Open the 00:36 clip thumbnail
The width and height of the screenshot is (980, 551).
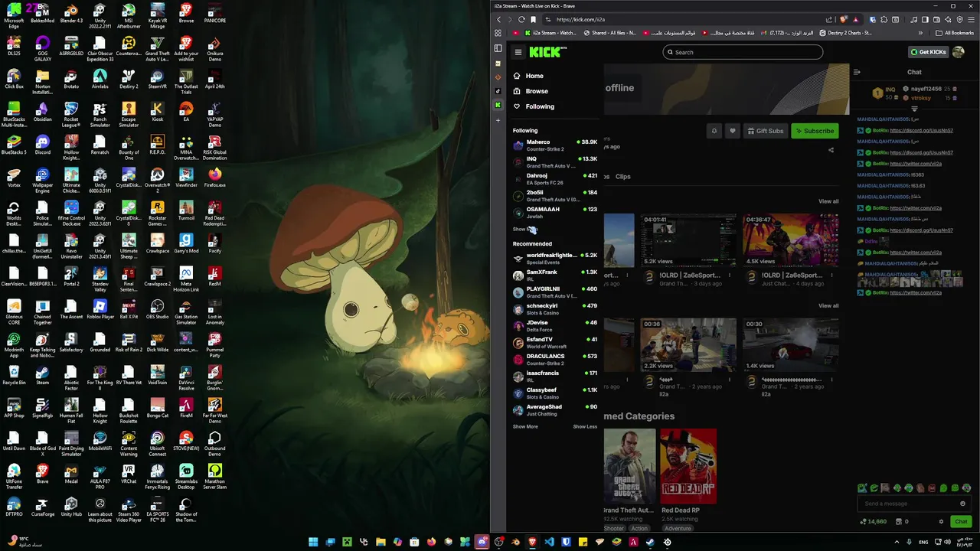point(688,345)
